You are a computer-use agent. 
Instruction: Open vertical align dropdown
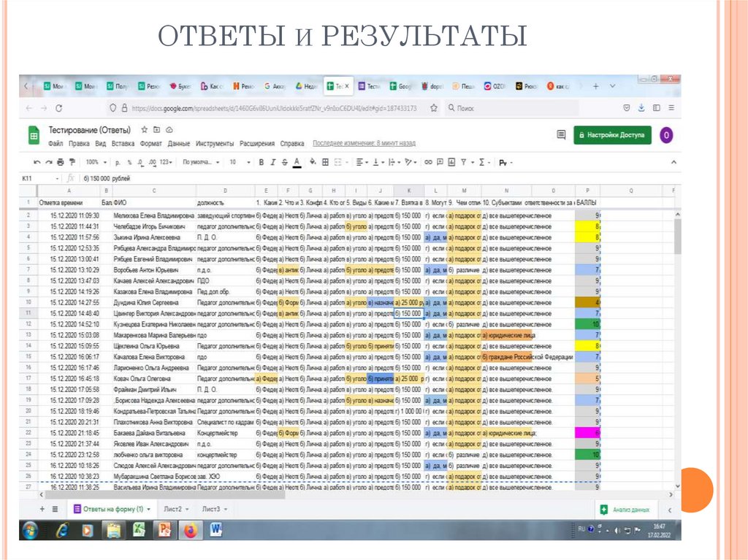pyautogui.click(x=378, y=162)
